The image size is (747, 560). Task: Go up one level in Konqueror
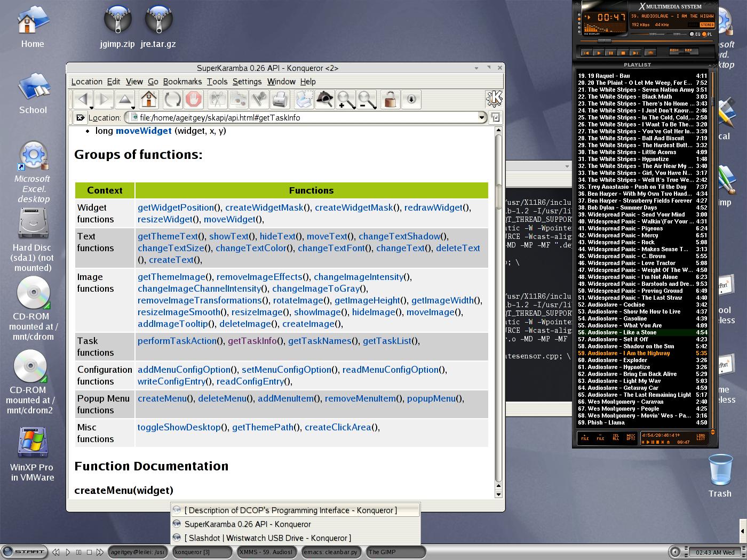pos(125,99)
